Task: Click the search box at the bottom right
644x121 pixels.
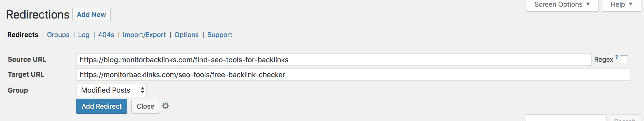Action: (565, 118)
